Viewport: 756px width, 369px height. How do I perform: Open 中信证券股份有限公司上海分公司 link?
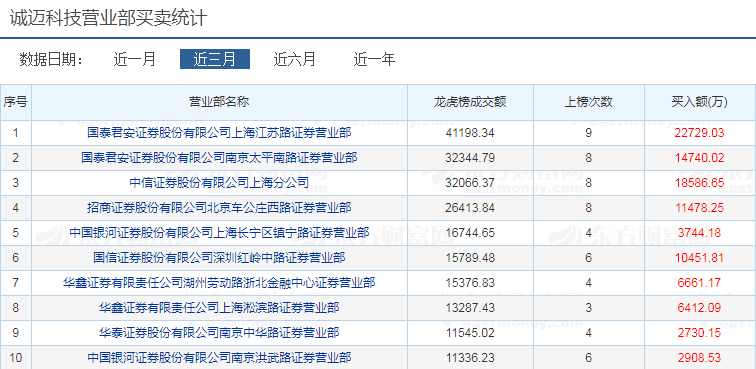click(219, 183)
